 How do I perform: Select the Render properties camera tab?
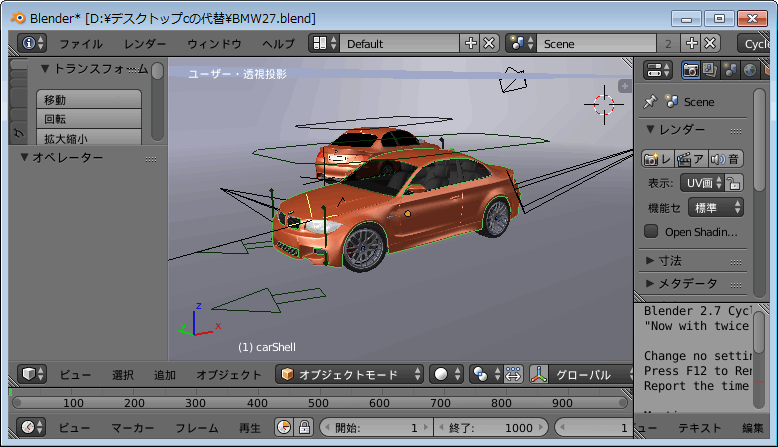[x=691, y=70]
